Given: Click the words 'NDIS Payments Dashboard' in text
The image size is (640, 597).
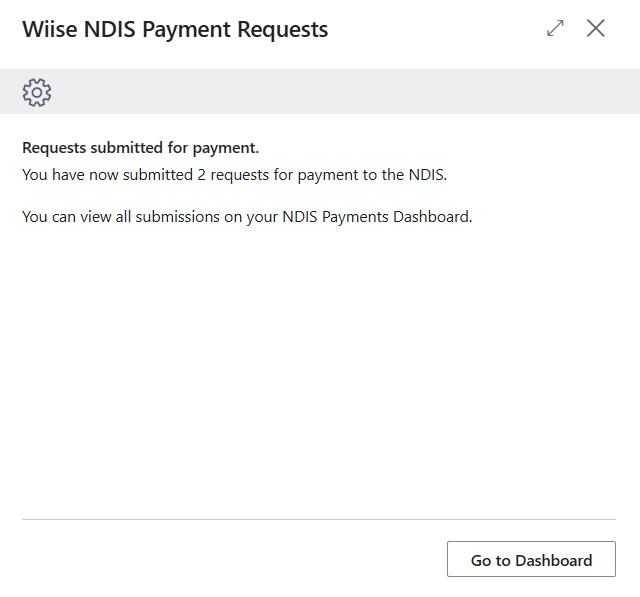Looking at the screenshot, I should (376, 217).
